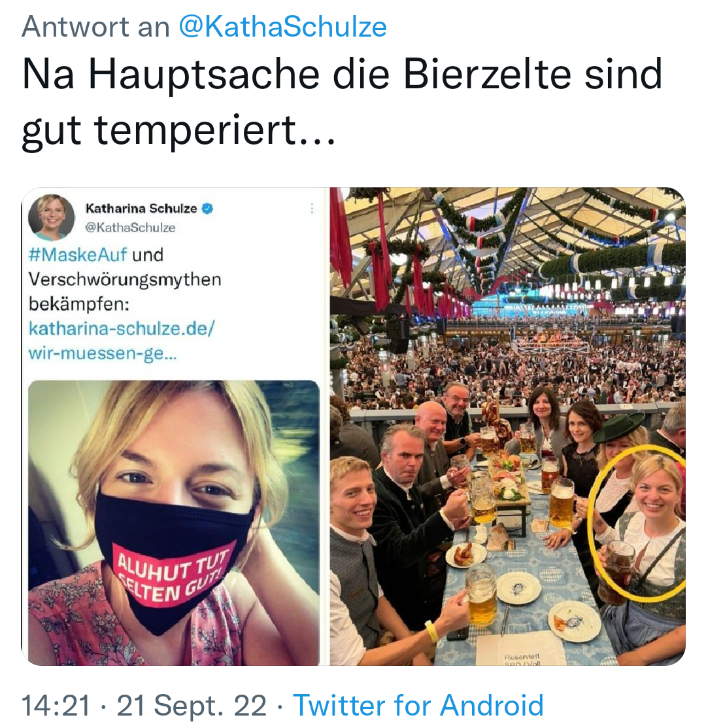Open the @KathaSchulze mention in the reply header
This screenshot has height=728, width=706.
[282, 27]
